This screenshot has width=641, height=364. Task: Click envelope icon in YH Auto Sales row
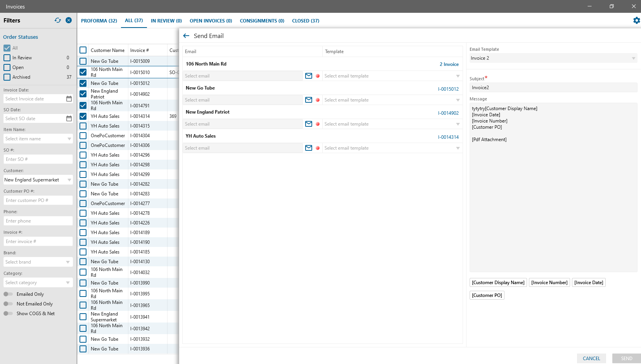coord(309,148)
